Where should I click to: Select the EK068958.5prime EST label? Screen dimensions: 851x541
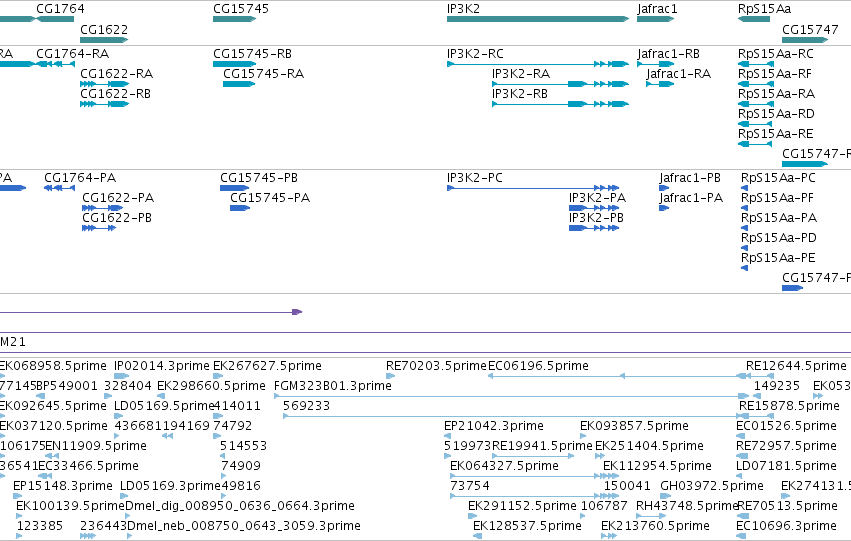pos(53,366)
